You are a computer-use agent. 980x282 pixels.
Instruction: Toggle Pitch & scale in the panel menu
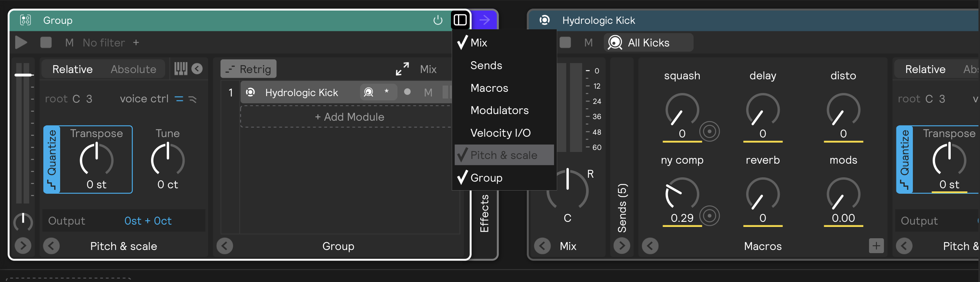point(504,155)
